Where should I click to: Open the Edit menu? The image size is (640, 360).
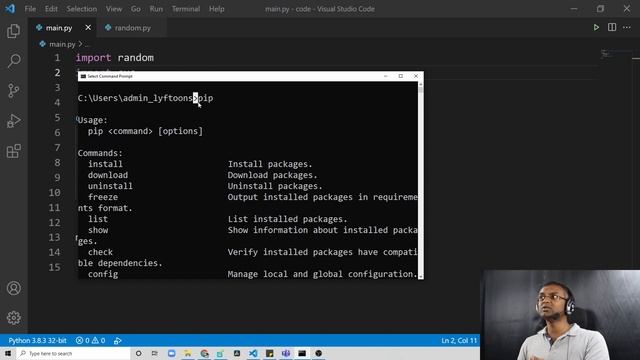(51, 9)
